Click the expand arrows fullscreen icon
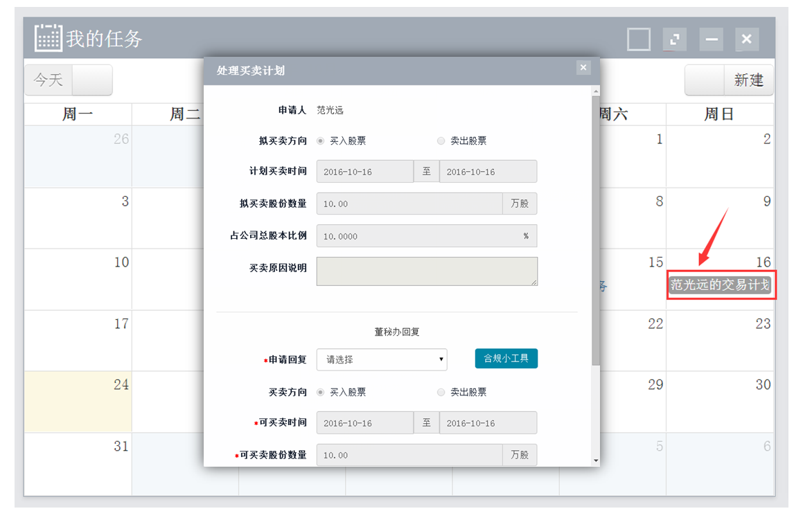The height and width of the screenshot is (520, 812). click(x=675, y=39)
